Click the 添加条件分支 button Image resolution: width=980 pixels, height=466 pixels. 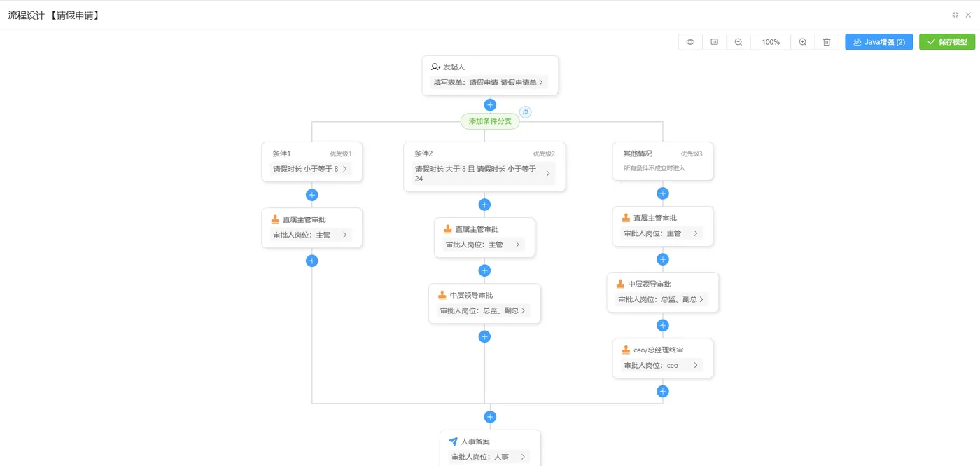pyautogui.click(x=489, y=121)
